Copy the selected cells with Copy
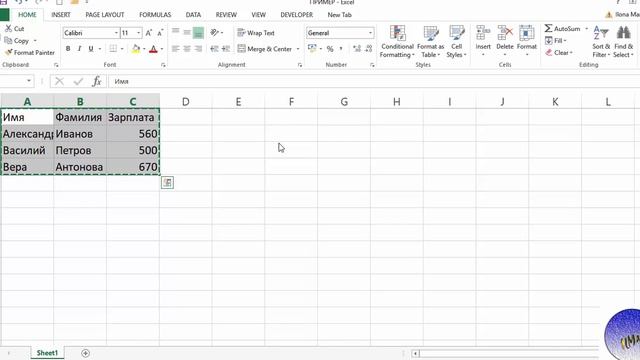This screenshot has height=360, width=640. (x=17, y=41)
